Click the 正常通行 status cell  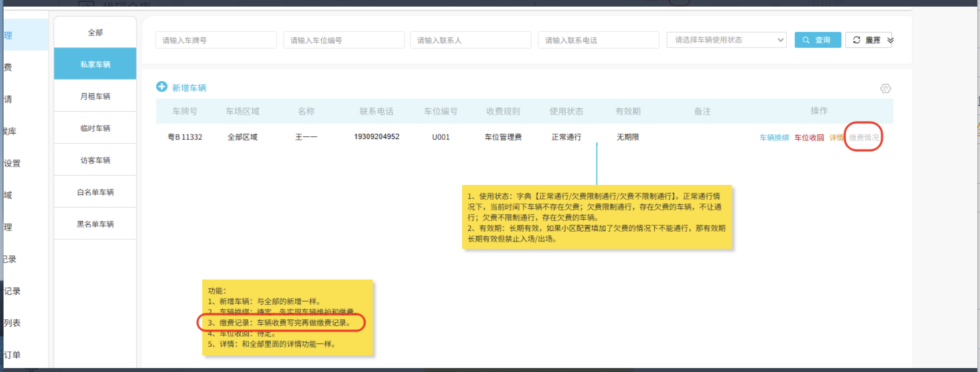click(566, 137)
